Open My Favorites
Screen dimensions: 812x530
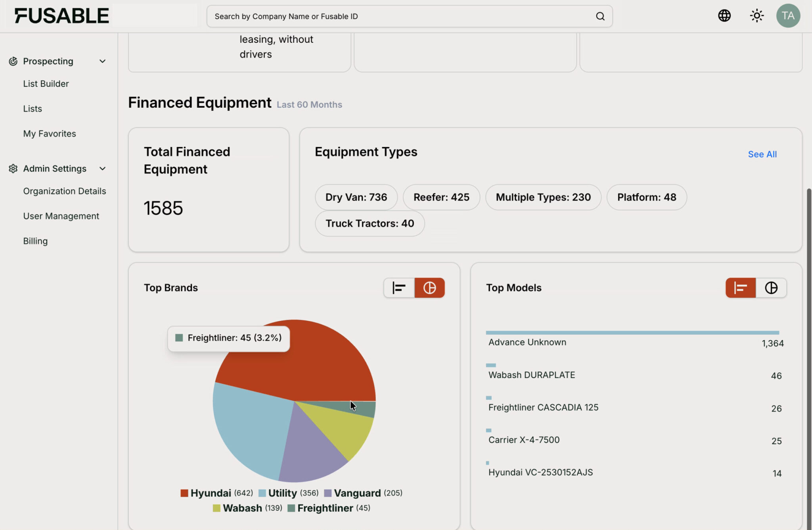click(50, 133)
